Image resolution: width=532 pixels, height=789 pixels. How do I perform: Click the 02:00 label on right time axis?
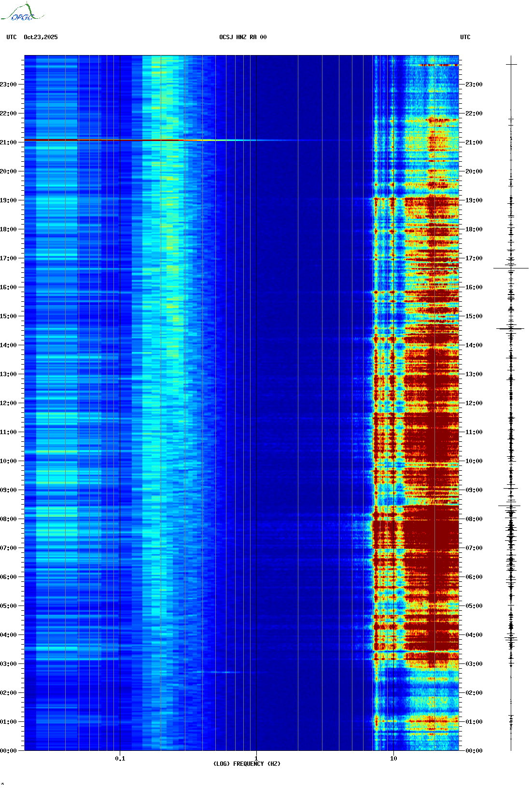click(x=474, y=693)
